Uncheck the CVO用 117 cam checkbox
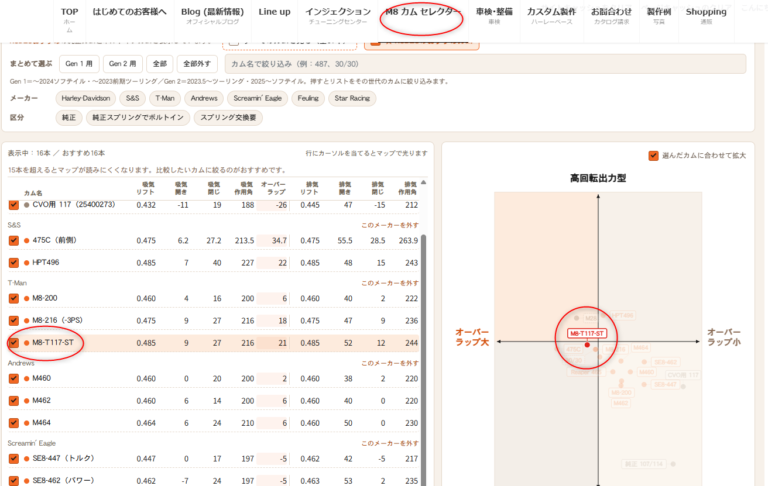The width and height of the screenshot is (768, 486). click(14, 205)
